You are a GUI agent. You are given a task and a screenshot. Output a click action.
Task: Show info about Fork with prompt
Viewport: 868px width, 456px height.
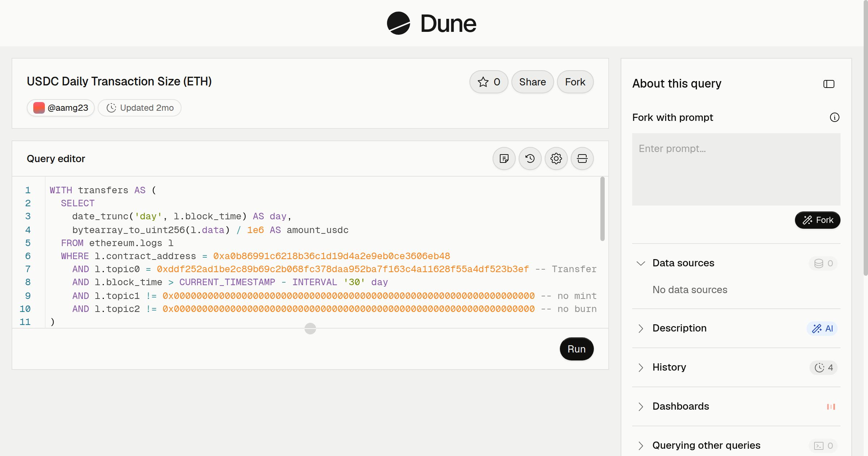point(834,117)
